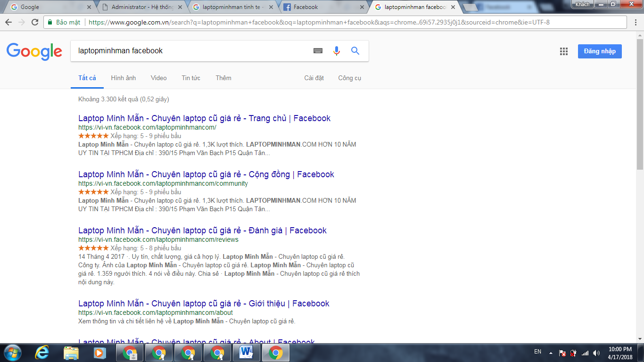This screenshot has width=644, height=362.
Task: Go back to the previous page
Action: [x=8, y=22]
